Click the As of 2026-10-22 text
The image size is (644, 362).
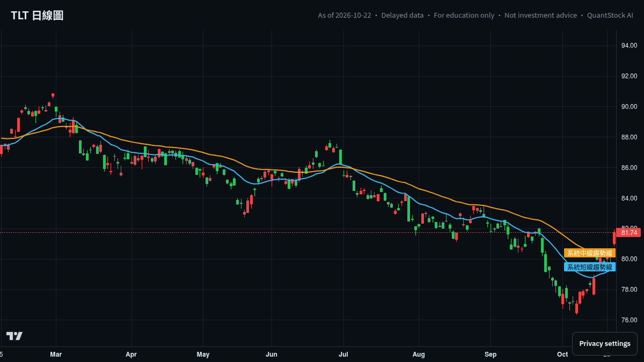click(x=344, y=16)
